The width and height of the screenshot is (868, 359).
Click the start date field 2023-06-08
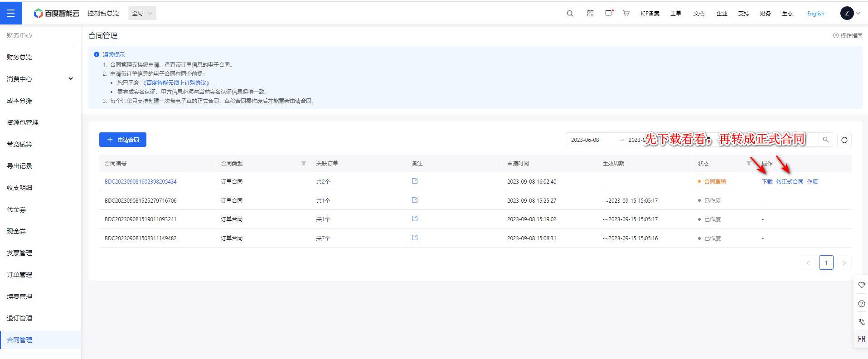pyautogui.click(x=585, y=140)
